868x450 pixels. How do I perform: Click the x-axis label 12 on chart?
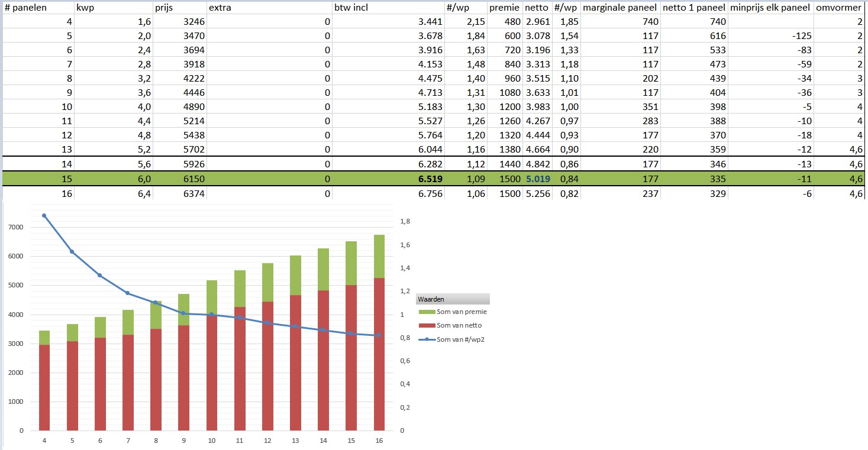click(x=267, y=441)
